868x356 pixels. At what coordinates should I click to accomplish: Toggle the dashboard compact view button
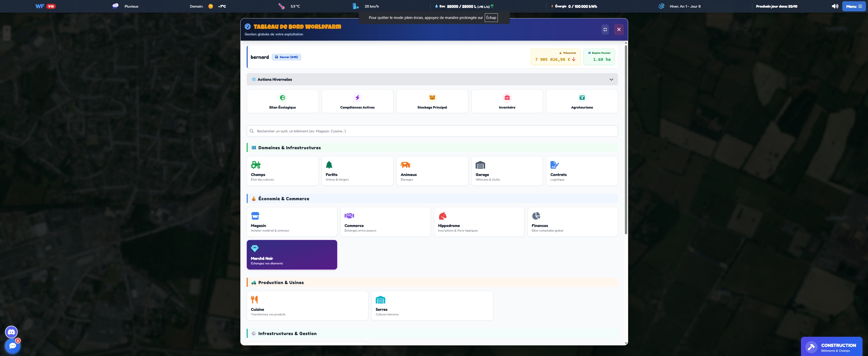click(605, 29)
